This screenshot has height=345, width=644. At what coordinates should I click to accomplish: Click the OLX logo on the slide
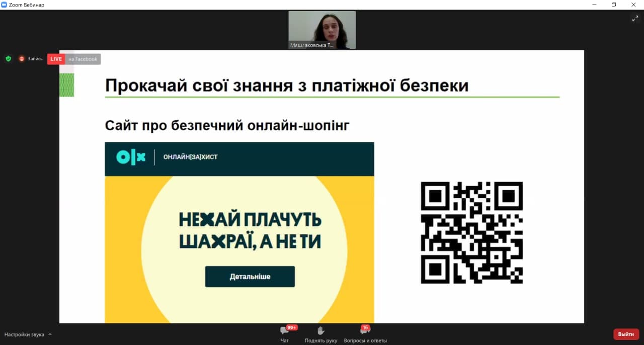point(130,157)
